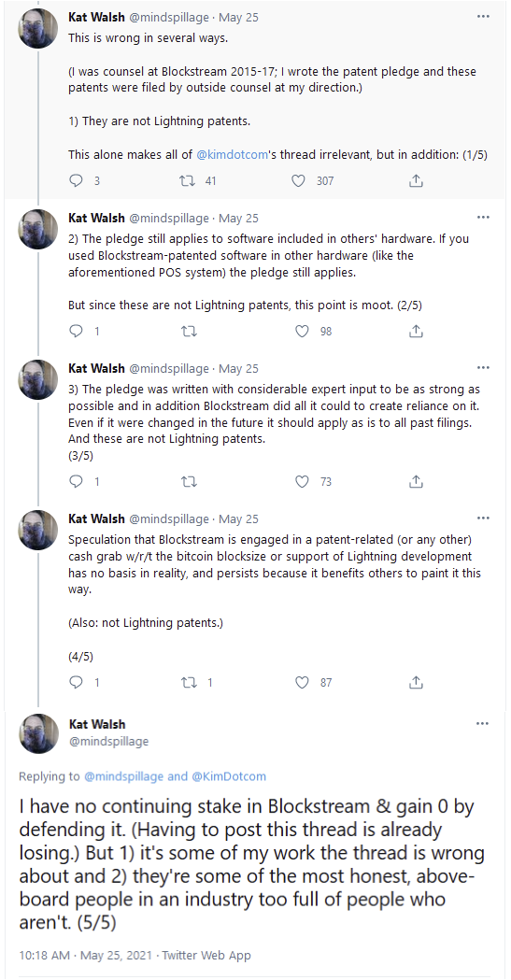Reply to the 1/5 tweet with 3 replies

tap(76, 180)
